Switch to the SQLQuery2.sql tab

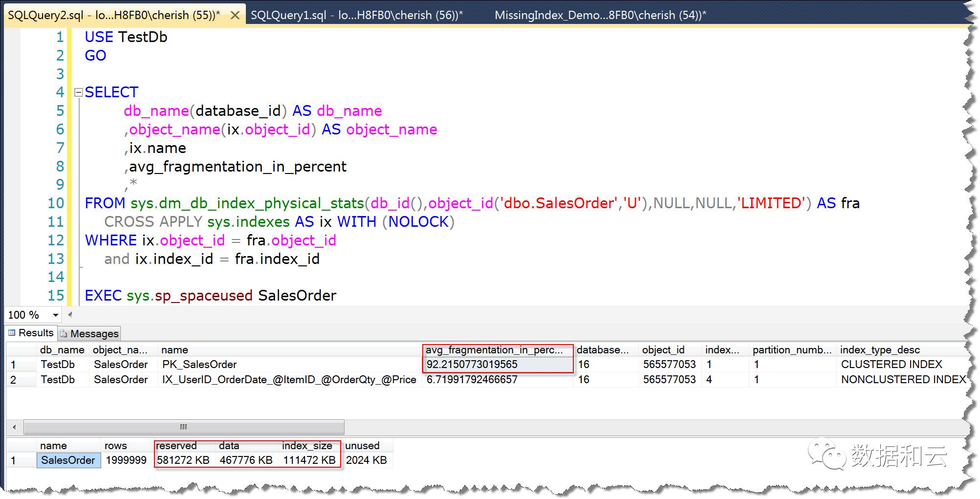114,15
